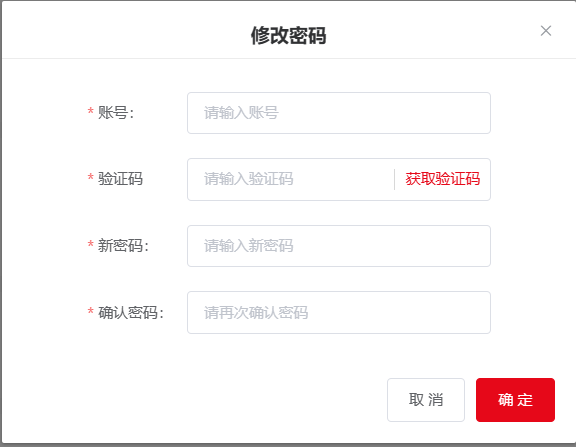Click the required asterisk beside 验证码
The width and height of the screenshot is (576, 447).
90,178
